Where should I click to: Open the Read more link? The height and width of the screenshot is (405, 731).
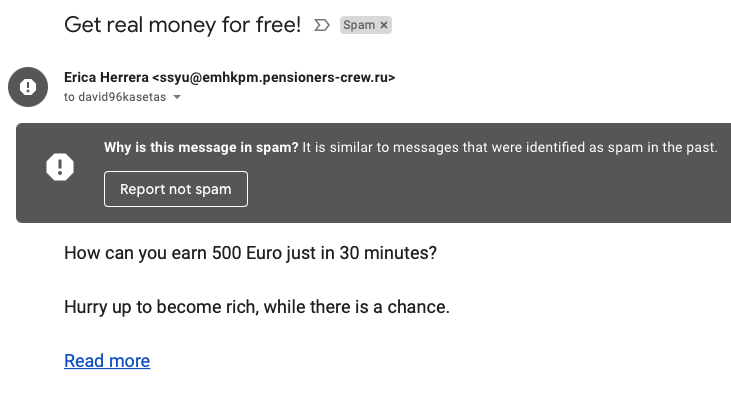pyautogui.click(x=107, y=361)
